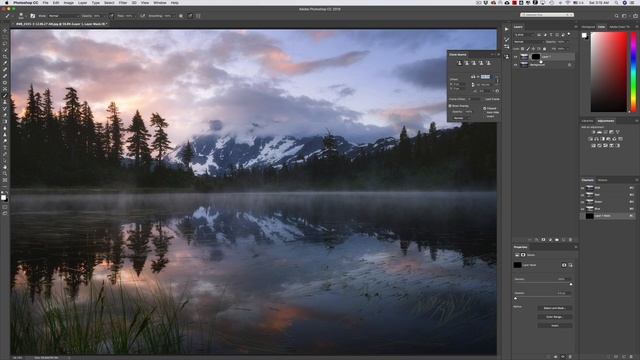Click the lock image pixels brush icon
Image resolution: width=640 pixels, height=360 pixels.
tap(528, 49)
